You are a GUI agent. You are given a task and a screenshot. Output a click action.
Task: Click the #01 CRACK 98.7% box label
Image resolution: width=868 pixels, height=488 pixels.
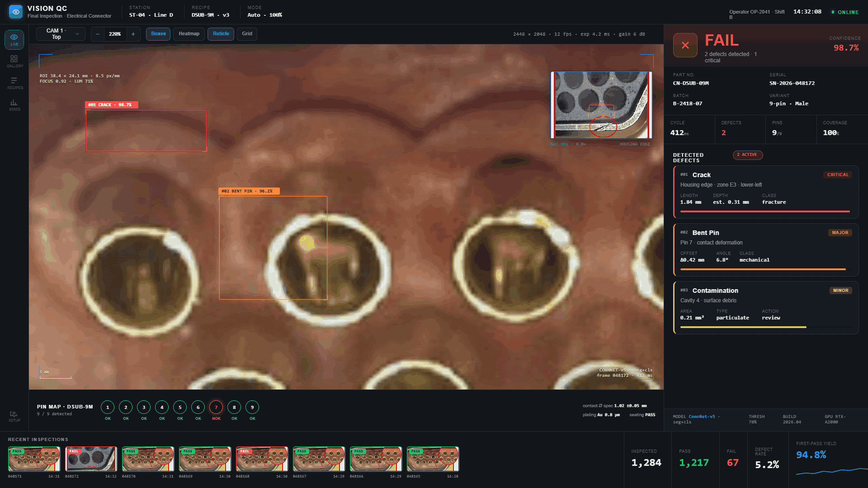[112, 105]
